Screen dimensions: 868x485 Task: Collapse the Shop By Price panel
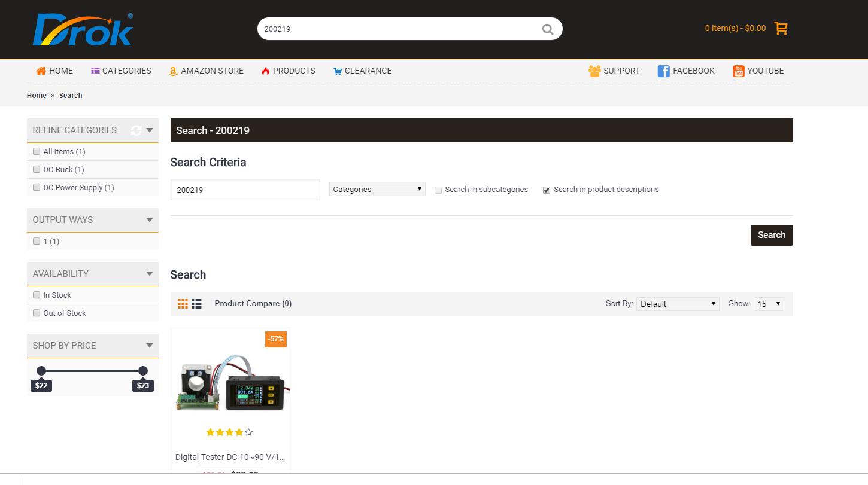point(150,346)
